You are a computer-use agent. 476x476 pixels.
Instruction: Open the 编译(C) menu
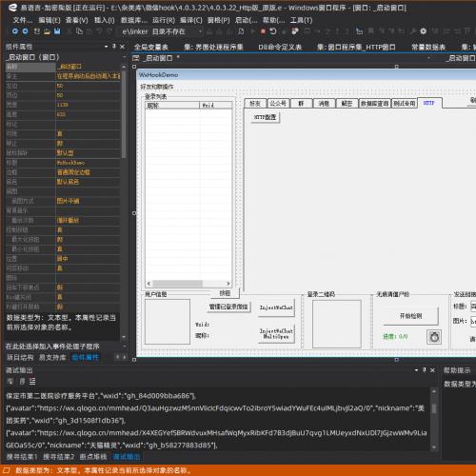[190, 20]
